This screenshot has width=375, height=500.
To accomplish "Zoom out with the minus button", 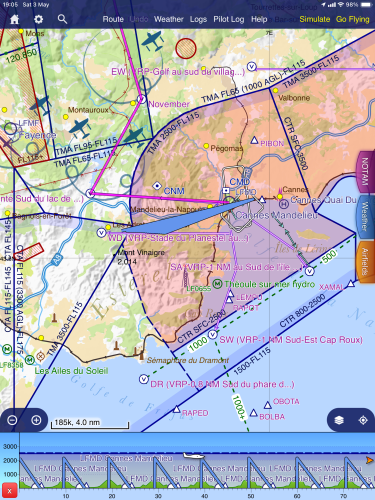I will (12, 420).
